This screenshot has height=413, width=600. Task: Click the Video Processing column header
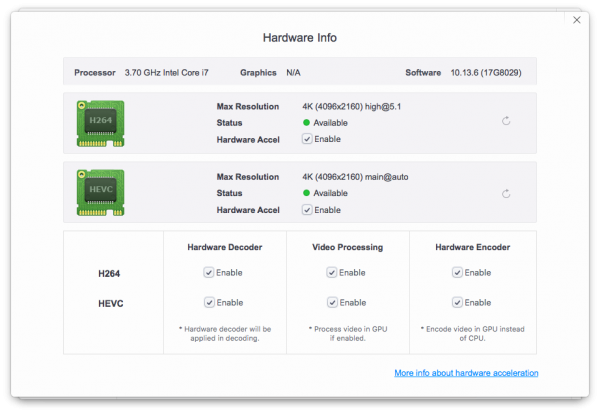click(348, 246)
